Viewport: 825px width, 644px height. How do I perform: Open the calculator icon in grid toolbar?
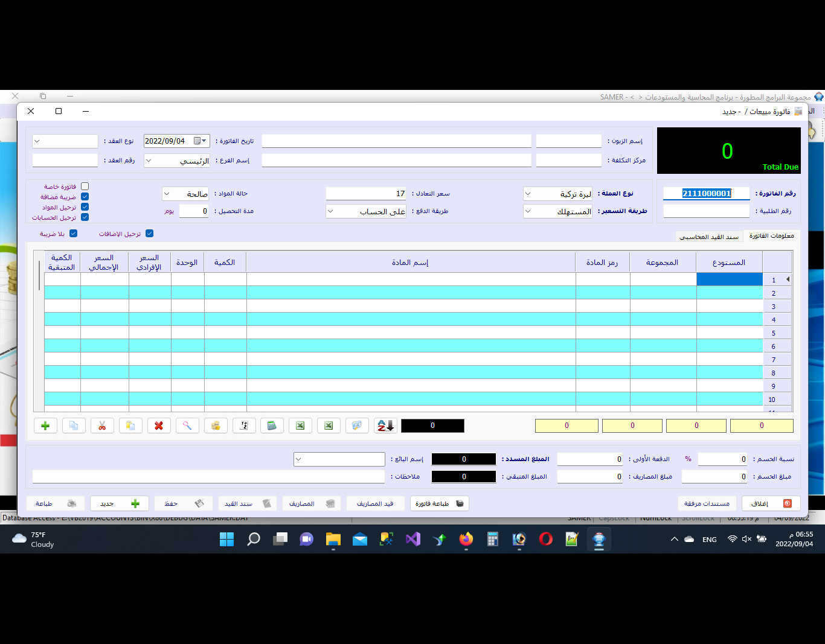(x=272, y=426)
